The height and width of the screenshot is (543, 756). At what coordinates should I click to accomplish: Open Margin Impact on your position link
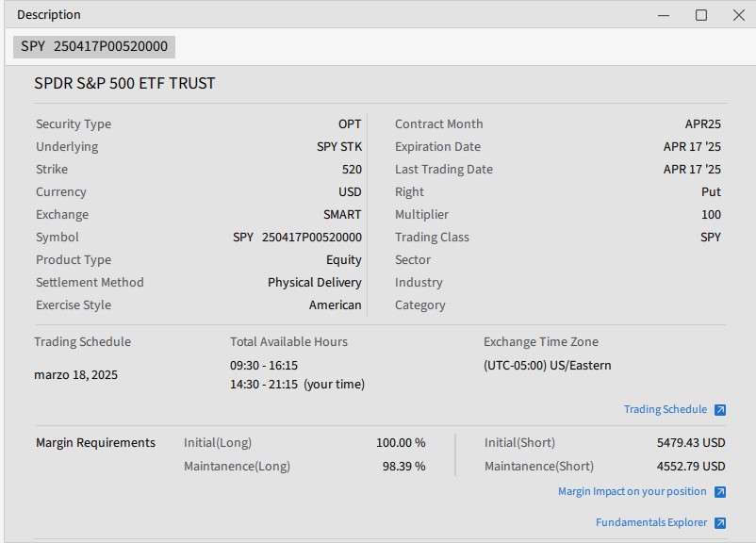click(632, 492)
